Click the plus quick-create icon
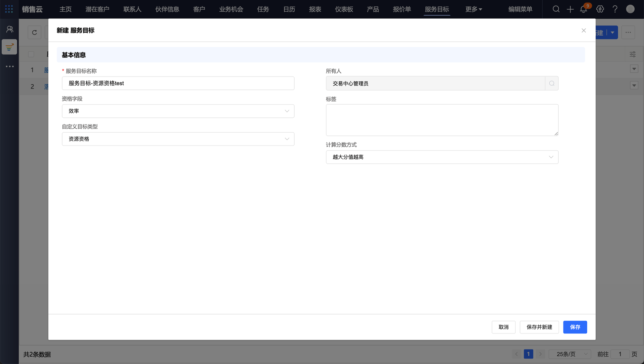The image size is (644, 364). click(x=570, y=9)
